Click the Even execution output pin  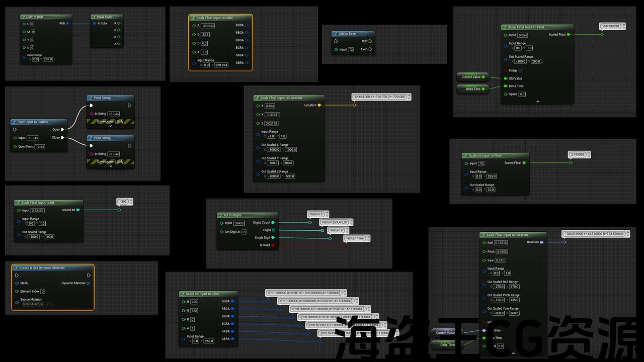[x=370, y=49]
